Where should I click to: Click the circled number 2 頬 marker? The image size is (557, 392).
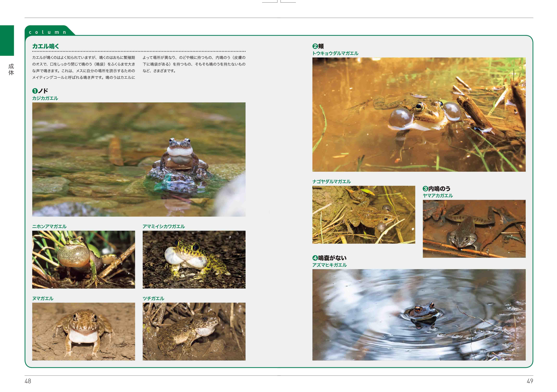[315, 46]
